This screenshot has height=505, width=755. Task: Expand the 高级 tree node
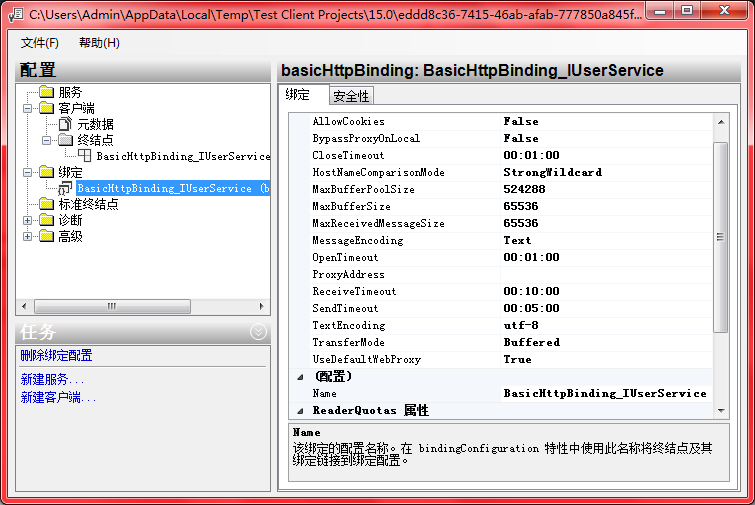pos(28,236)
